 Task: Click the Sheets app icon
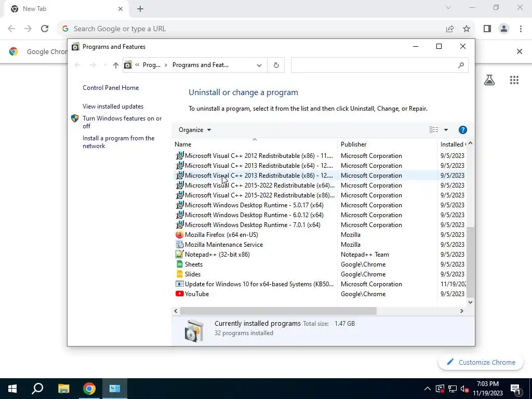pyautogui.click(x=179, y=264)
